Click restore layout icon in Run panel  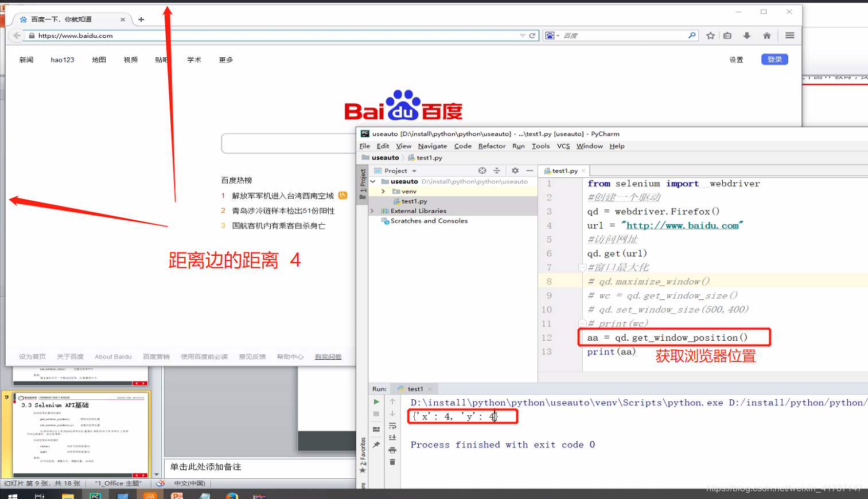376,429
